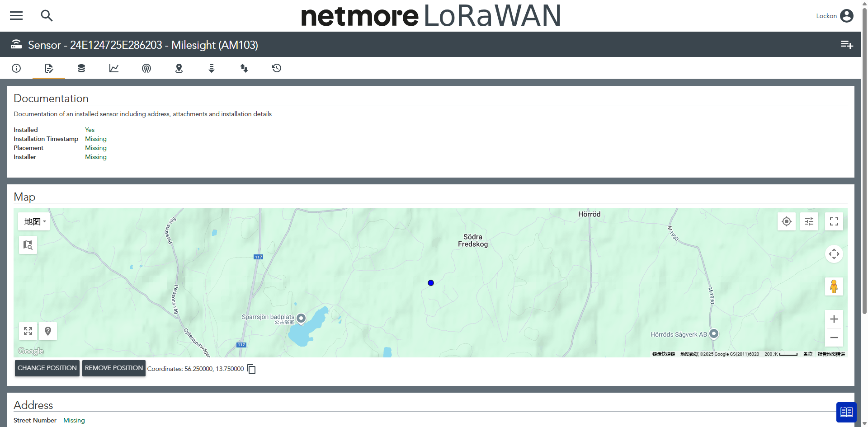
Task: Click the Street Number Missing value
Action: (74, 420)
